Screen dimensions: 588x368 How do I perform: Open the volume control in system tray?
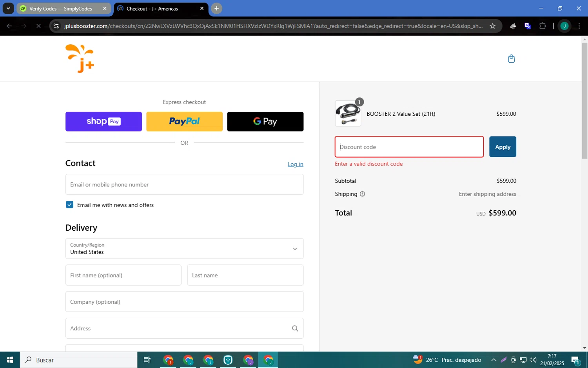(533, 360)
